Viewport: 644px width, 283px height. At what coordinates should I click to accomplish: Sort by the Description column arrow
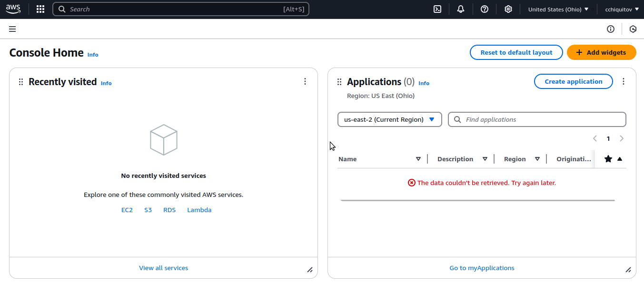pos(485,159)
